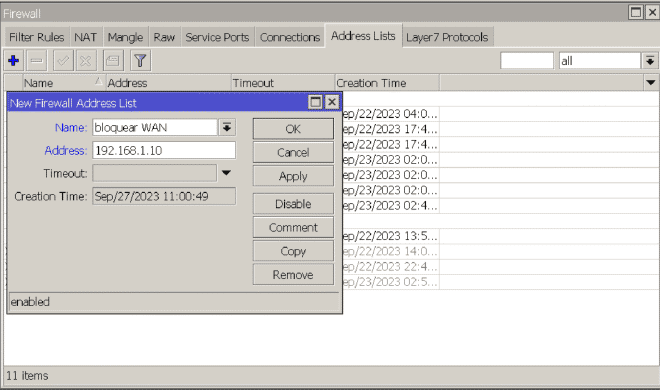Go to the Service Ports tab
Viewport: 660px width, 390px height.
[217, 37]
